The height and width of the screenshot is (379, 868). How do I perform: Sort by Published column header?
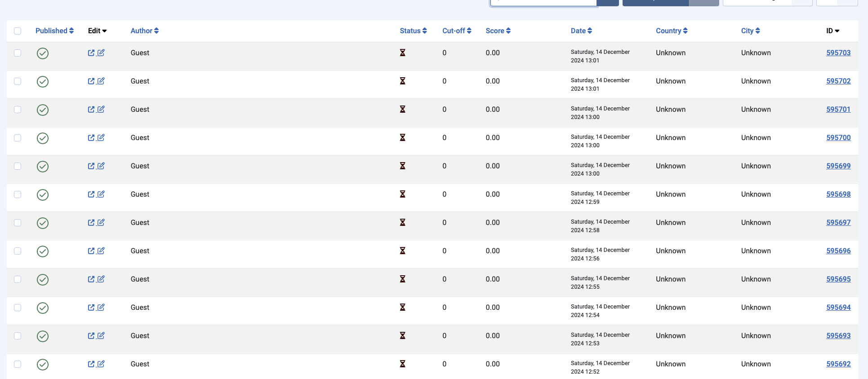(54, 31)
